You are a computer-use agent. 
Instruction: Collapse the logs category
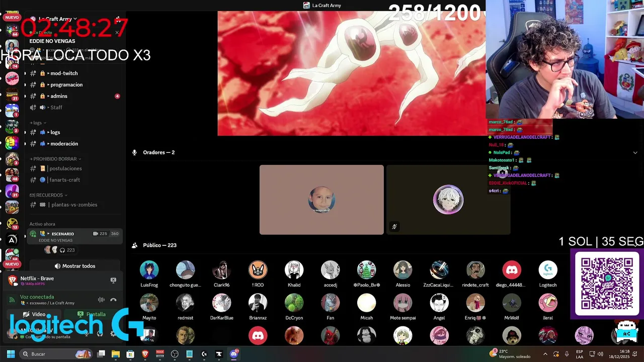pyautogui.click(x=38, y=123)
